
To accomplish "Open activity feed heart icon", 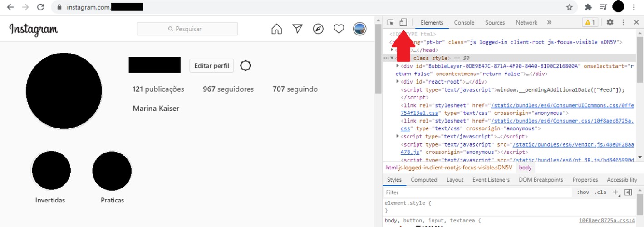I will (x=339, y=29).
